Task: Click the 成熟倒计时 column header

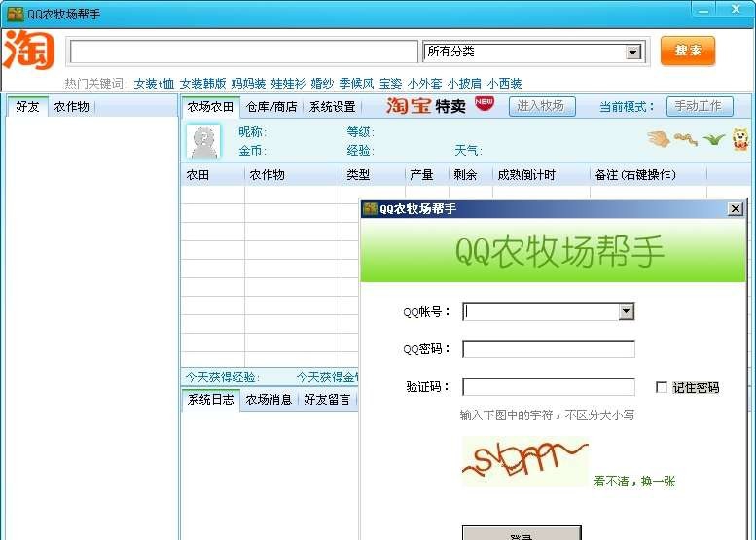Action: pyautogui.click(x=541, y=175)
